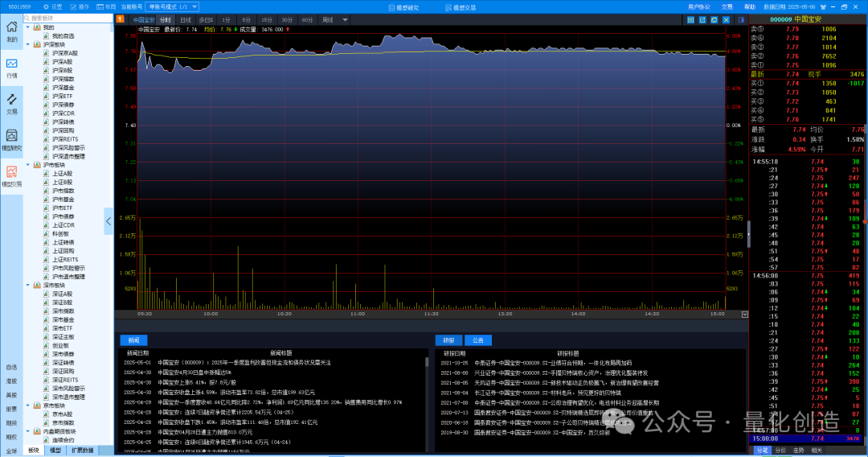The image size is (868, 457).
Task: Toggle the right side panel layout icon
Action: (x=741, y=19)
